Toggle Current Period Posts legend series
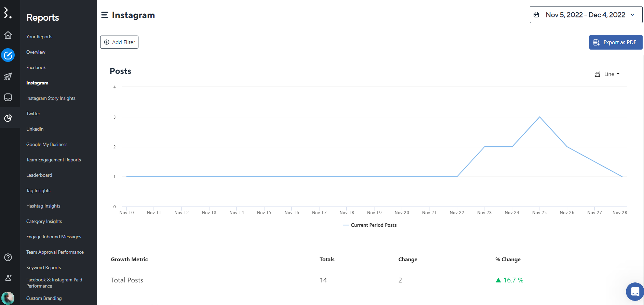 [x=370, y=225]
